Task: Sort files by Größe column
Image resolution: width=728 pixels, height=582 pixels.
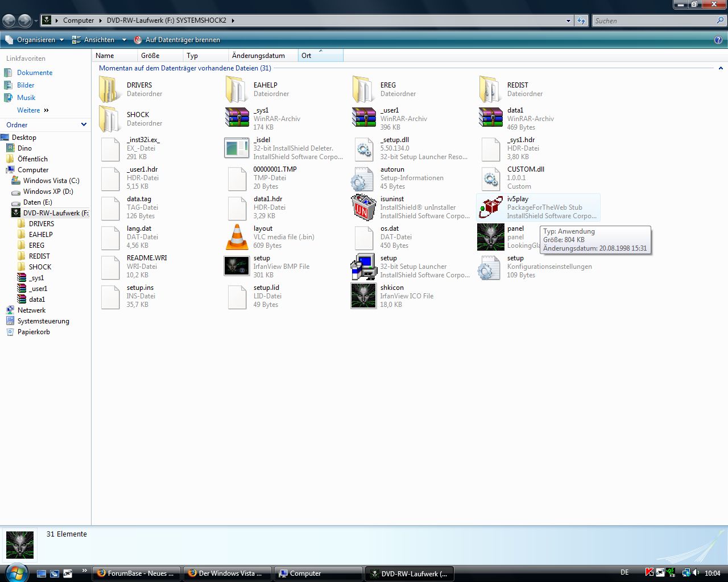Action: [x=160, y=55]
